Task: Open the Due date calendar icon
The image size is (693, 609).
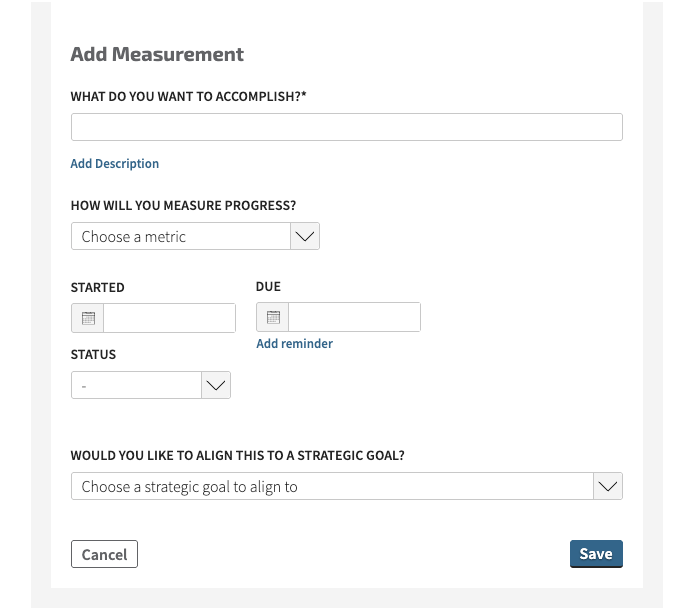Action: [x=273, y=317]
